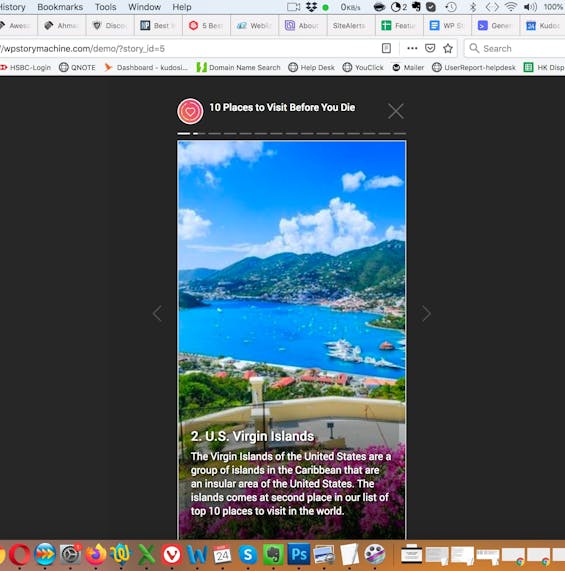Viewport: 565px width, 571px height.
Task: Click the 0KB/s network speed indicator
Action: point(350,7)
